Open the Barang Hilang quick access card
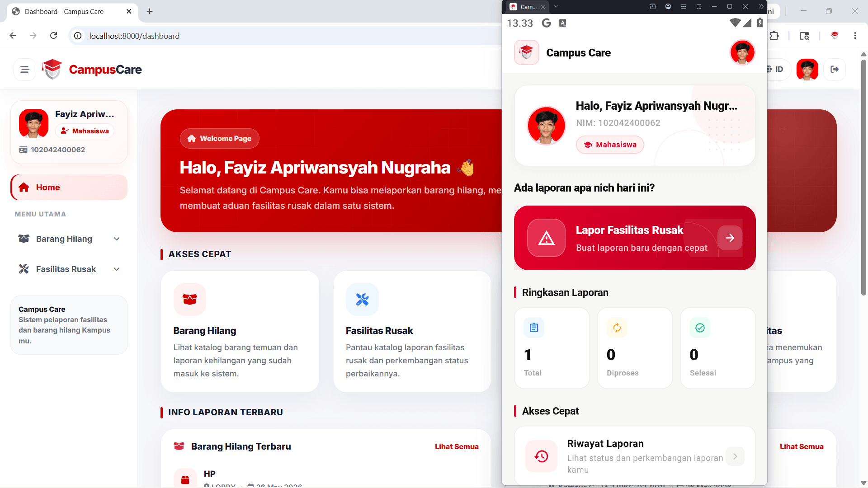 [240, 331]
